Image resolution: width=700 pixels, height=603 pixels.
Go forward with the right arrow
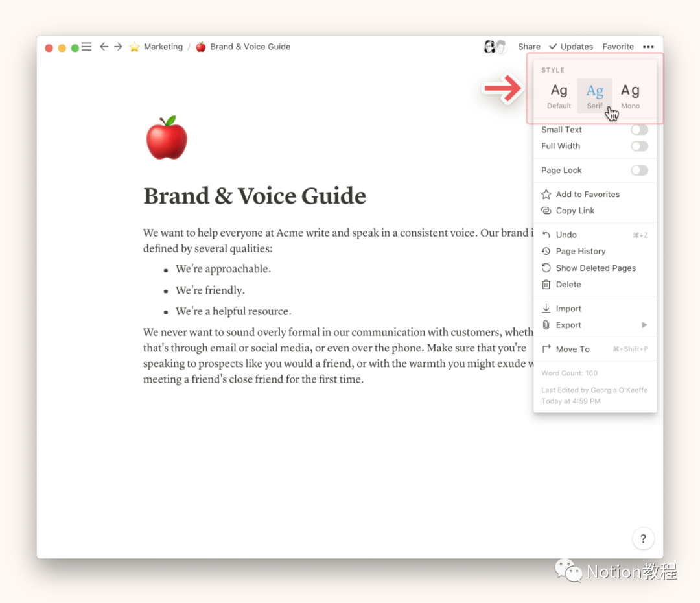click(x=118, y=47)
